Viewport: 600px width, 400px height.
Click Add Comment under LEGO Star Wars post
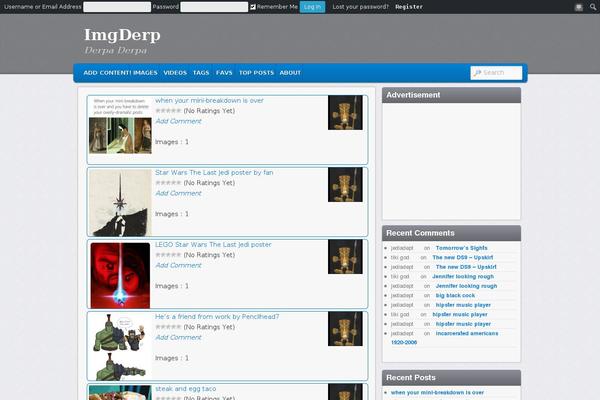pos(178,265)
